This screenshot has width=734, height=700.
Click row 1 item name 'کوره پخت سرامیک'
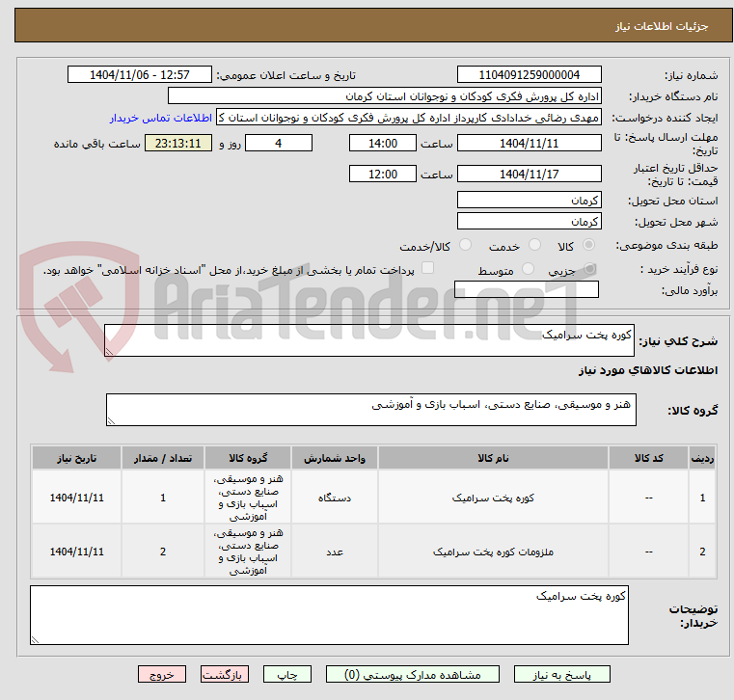tap(493, 498)
